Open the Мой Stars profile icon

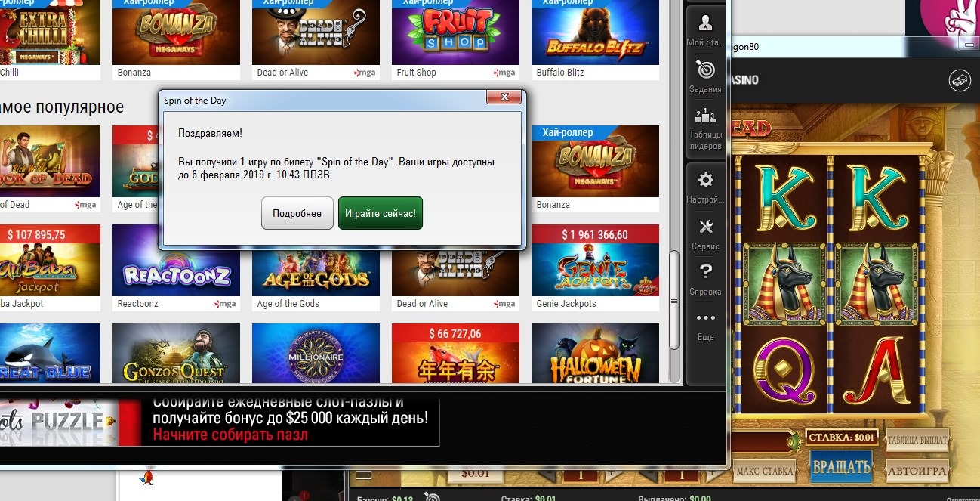click(705, 23)
